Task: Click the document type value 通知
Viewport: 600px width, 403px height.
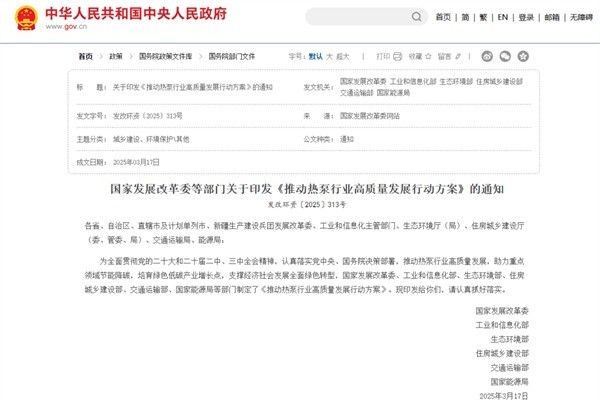Action: (x=347, y=139)
